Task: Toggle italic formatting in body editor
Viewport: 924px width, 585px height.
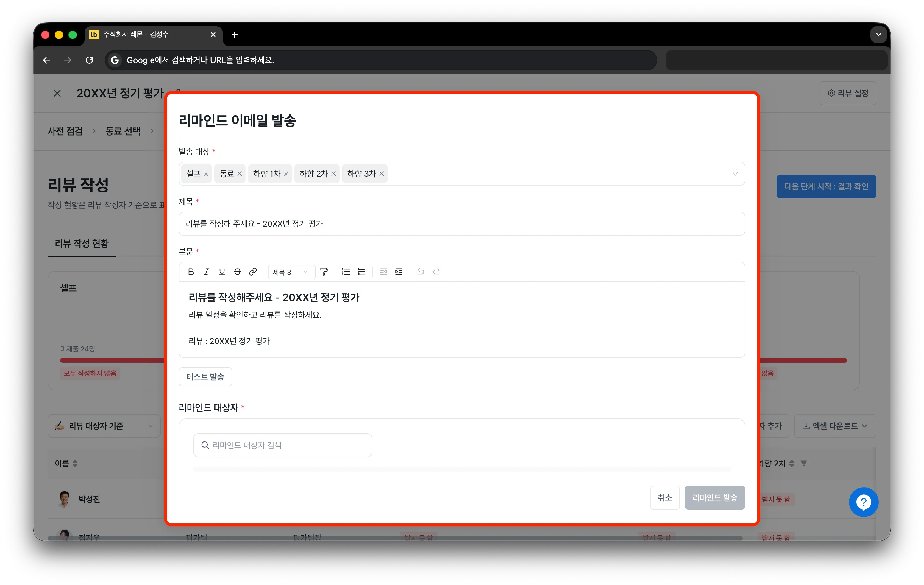Action: coord(207,272)
